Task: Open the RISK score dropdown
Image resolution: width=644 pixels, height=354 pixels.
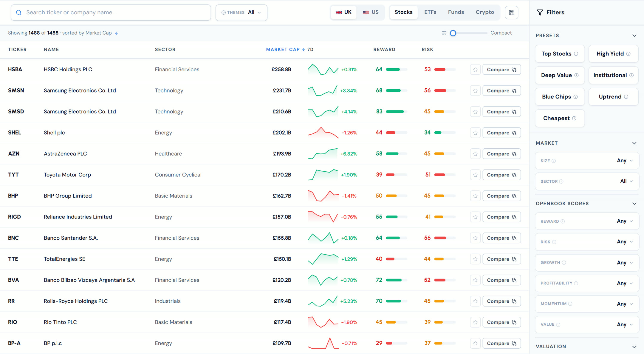Action: click(x=587, y=242)
